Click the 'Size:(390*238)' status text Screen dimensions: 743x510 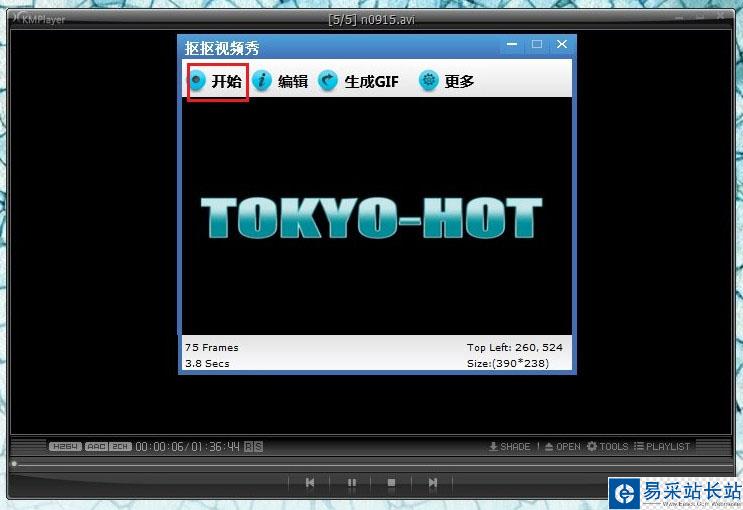(508, 364)
